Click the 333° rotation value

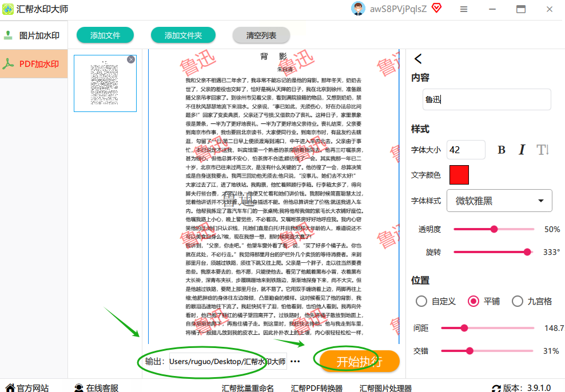pyautogui.click(x=552, y=252)
